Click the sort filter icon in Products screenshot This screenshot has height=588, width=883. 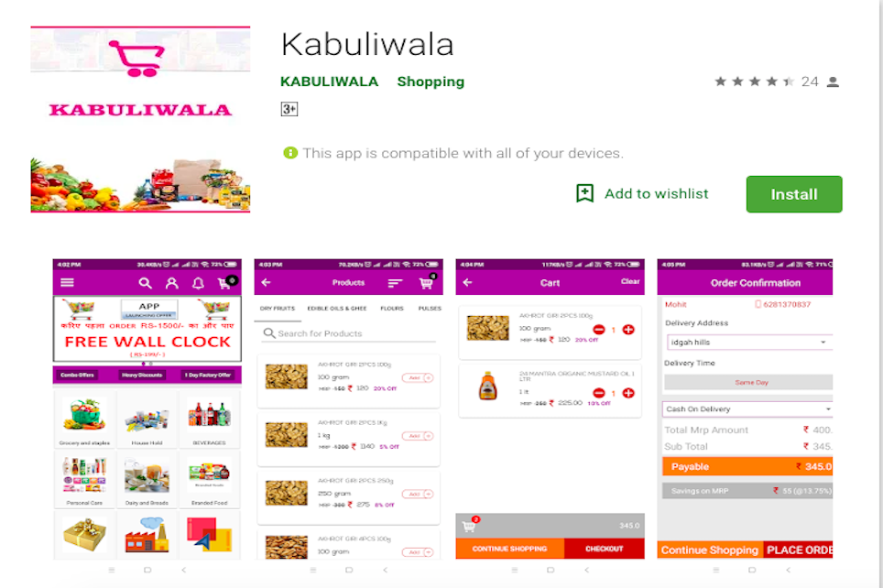coord(395,283)
